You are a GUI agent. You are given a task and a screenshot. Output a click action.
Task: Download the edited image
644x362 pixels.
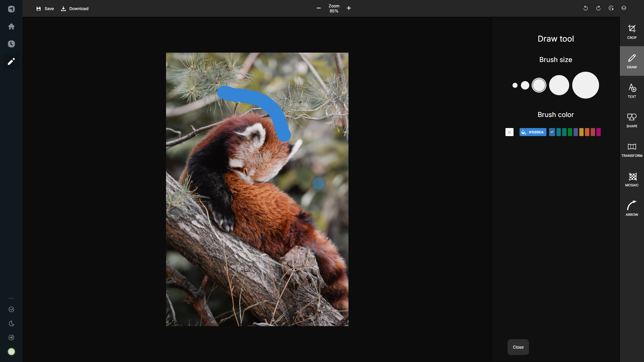point(74,9)
